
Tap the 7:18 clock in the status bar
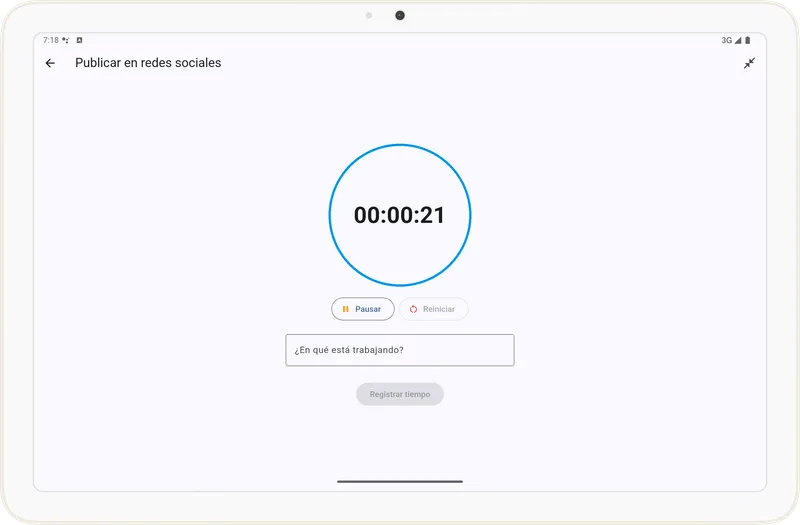pyautogui.click(x=51, y=41)
